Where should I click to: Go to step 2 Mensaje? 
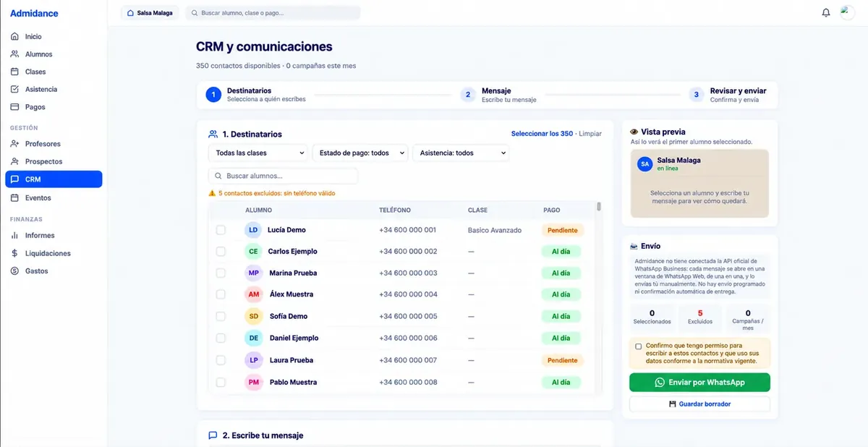[498, 95]
